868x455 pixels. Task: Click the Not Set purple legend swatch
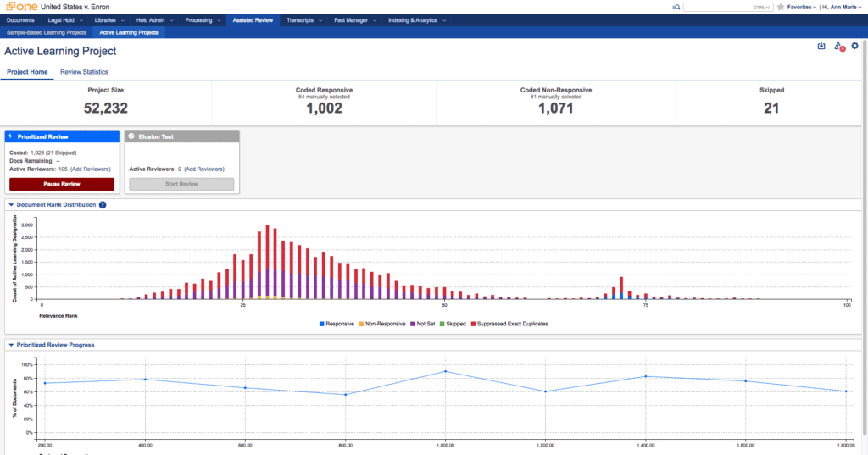412,324
